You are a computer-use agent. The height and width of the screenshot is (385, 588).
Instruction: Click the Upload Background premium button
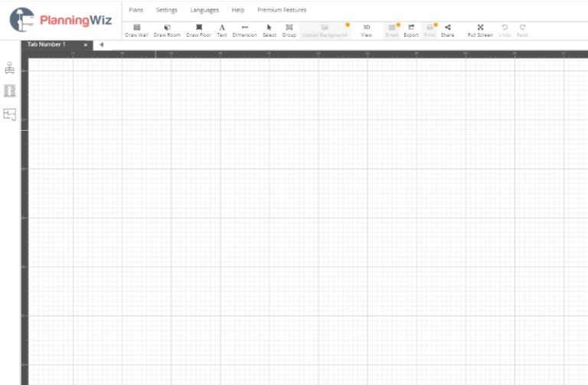(x=325, y=31)
